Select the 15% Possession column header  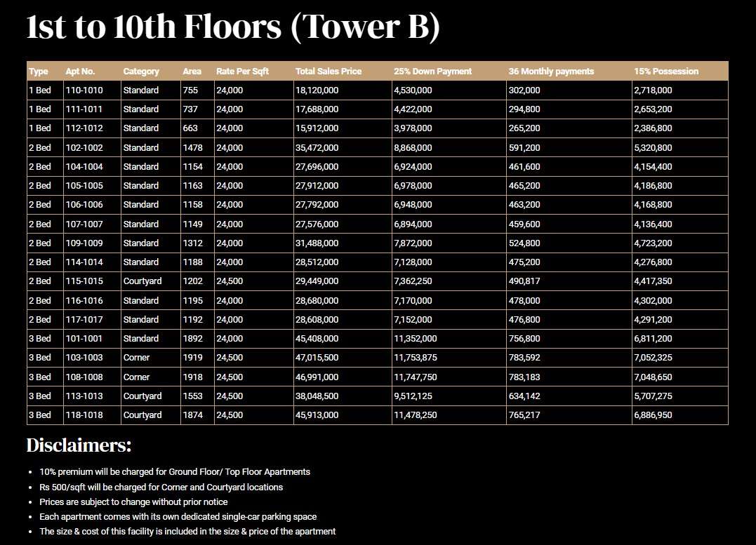[666, 72]
